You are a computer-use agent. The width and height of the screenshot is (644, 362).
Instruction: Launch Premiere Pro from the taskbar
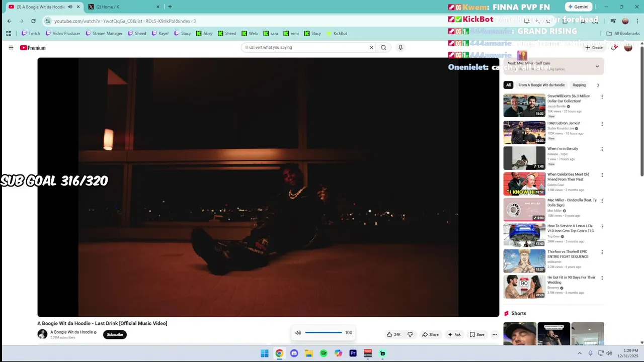[x=353, y=353]
